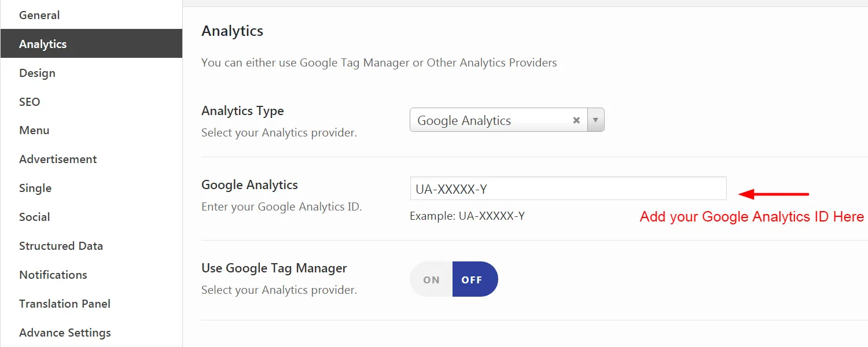The height and width of the screenshot is (347, 868).
Task: Clear the Google Analytics selection with the x icon
Action: [x=576, y=120]
